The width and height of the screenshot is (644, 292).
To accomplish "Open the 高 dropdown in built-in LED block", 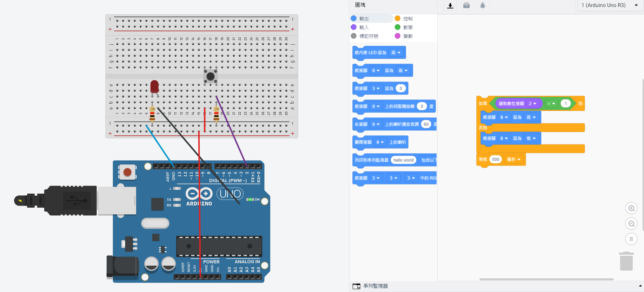I will click(x=396, y=53).
